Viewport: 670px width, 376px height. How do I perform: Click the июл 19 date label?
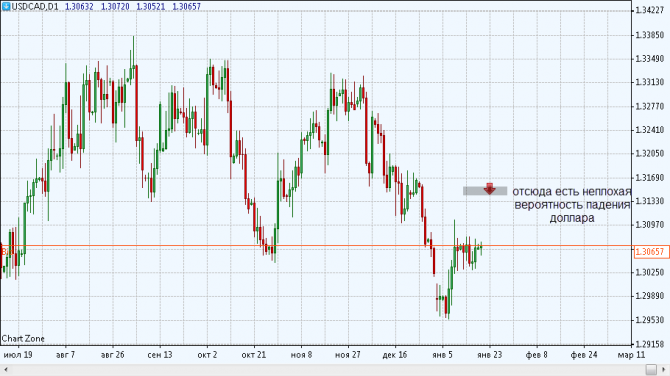[x=18, y=355]
